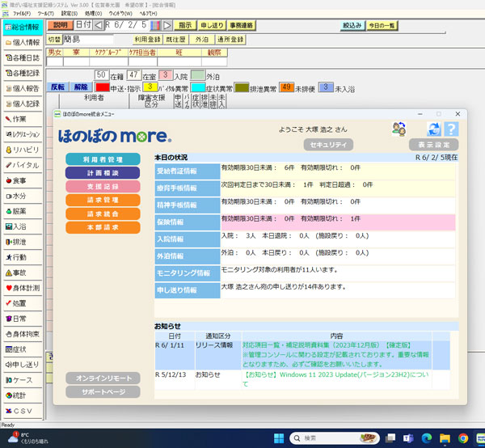This screenshot has width=485, height=448.
Task: Go to next date arrow
Action: click(167, 25)
